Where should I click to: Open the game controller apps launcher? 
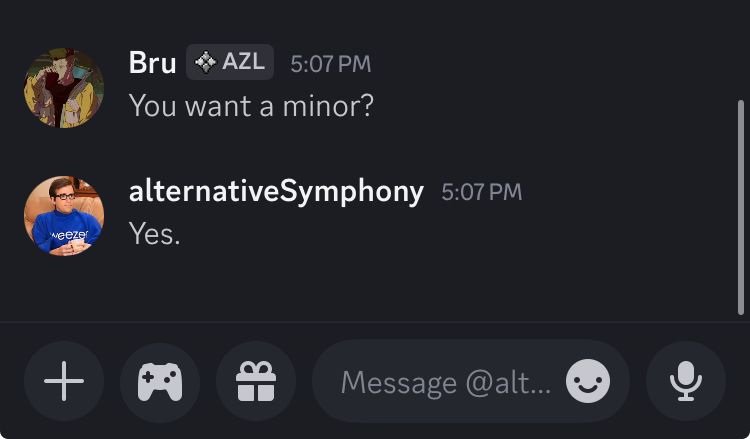(x=160, y=381)
